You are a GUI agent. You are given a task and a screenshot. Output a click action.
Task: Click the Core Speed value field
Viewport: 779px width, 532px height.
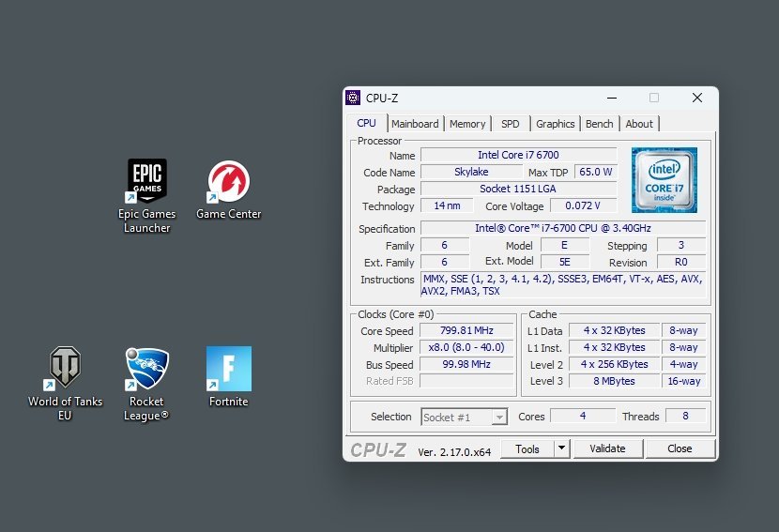(x=467, y=331)
